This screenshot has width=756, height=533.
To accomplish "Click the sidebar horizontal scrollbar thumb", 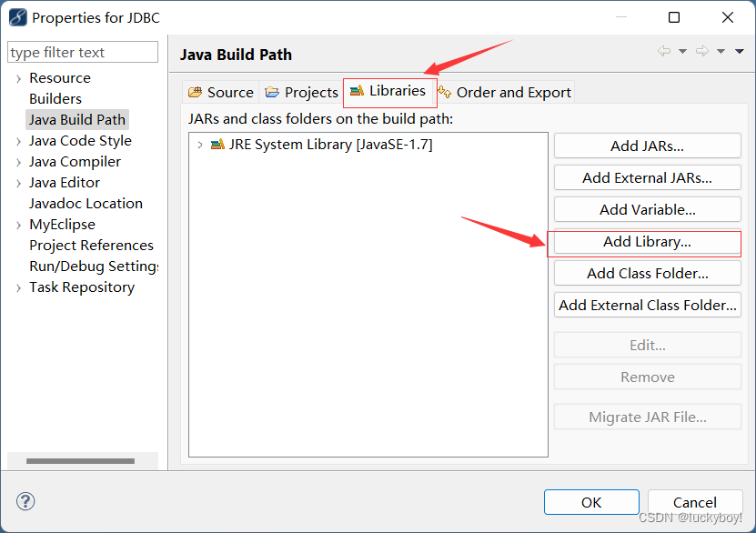I will 80,461.
